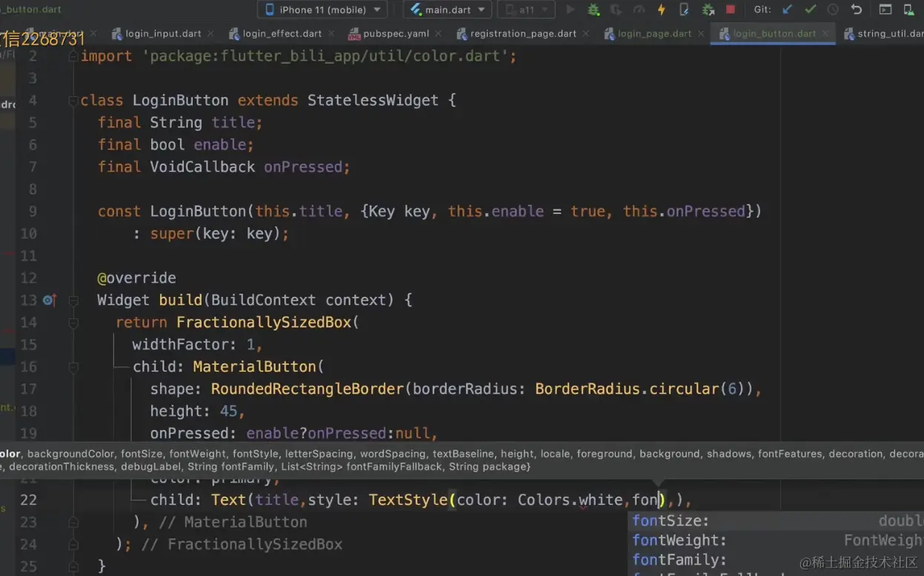This screenshot has height=576, width=924.
Task: Click the Flutter Hot Reload lightning icon
Action: pos(662,10)
